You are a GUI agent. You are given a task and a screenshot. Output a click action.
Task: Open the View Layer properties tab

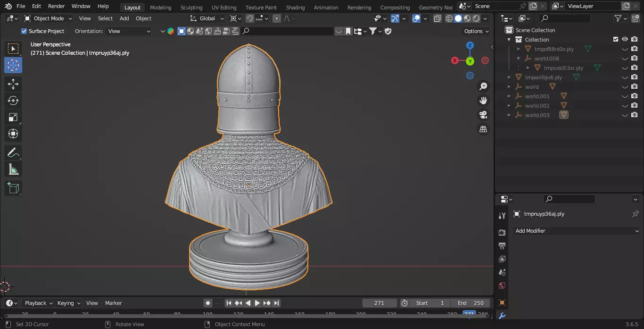502,259
